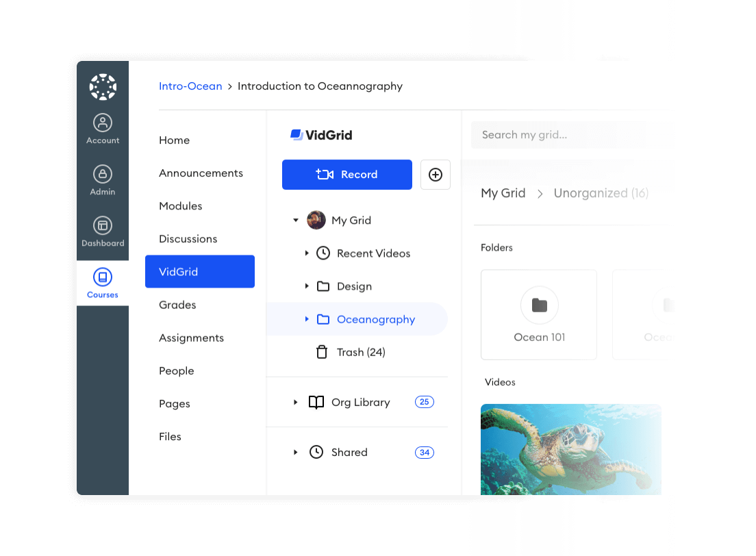Click the Org Library book icon
This screenshot has width=756, height=556.
[x=316, y=402]
